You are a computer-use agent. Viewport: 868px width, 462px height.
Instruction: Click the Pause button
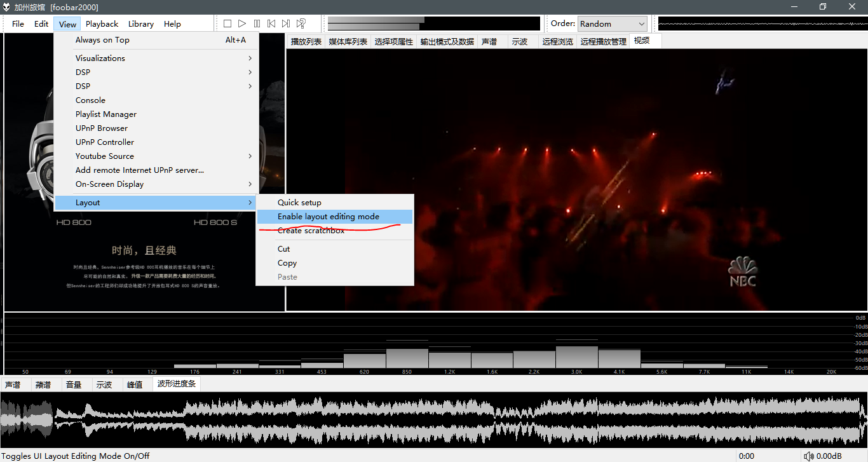[257, 24]
